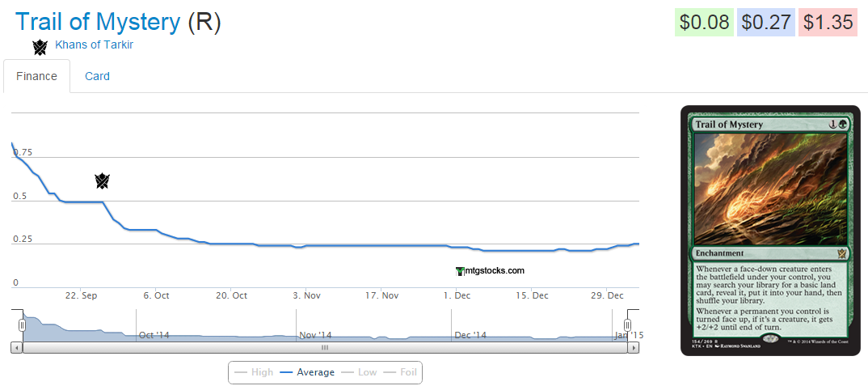Toggle the High price series in legend
Viewport: 868px width, 386px height.
tap(254, 372)
